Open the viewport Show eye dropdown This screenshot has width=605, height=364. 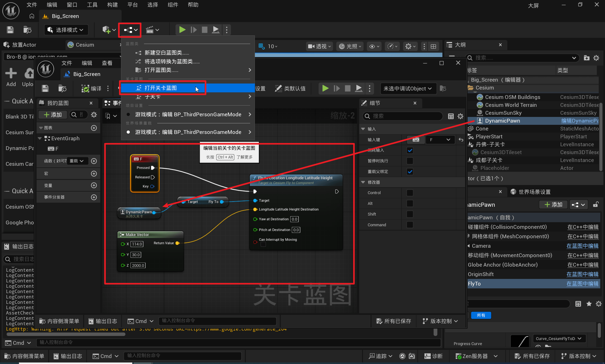click(x=374, y=46)
